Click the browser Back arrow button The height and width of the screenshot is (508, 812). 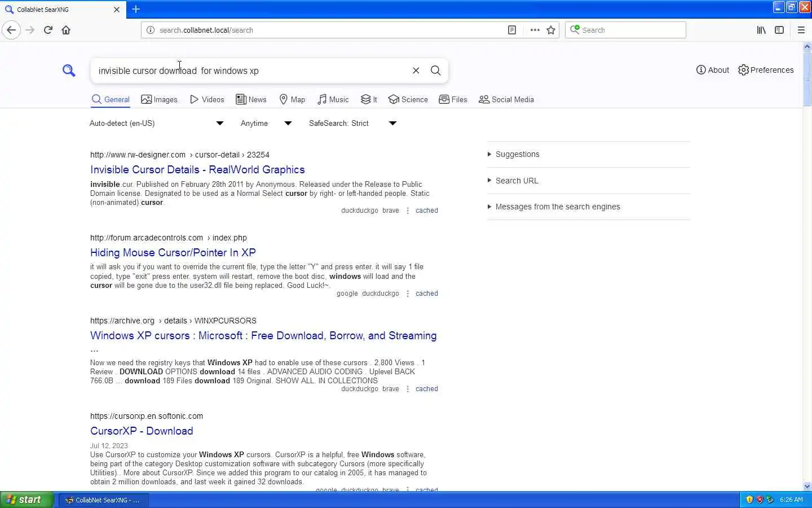click(x=11, y=30)
